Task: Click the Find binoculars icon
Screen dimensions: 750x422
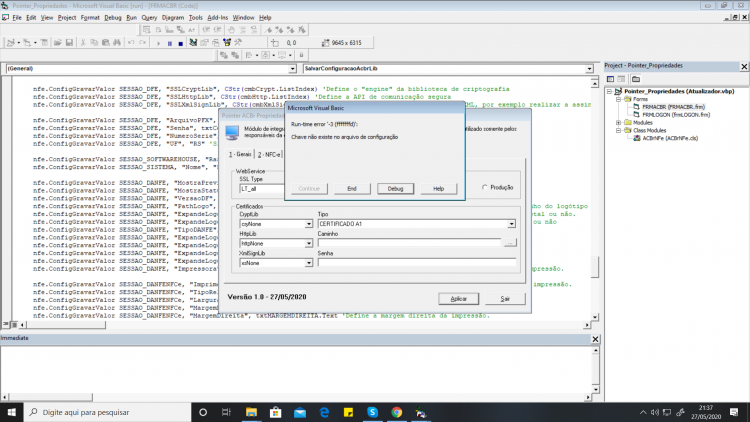Action: coord(117,43)
